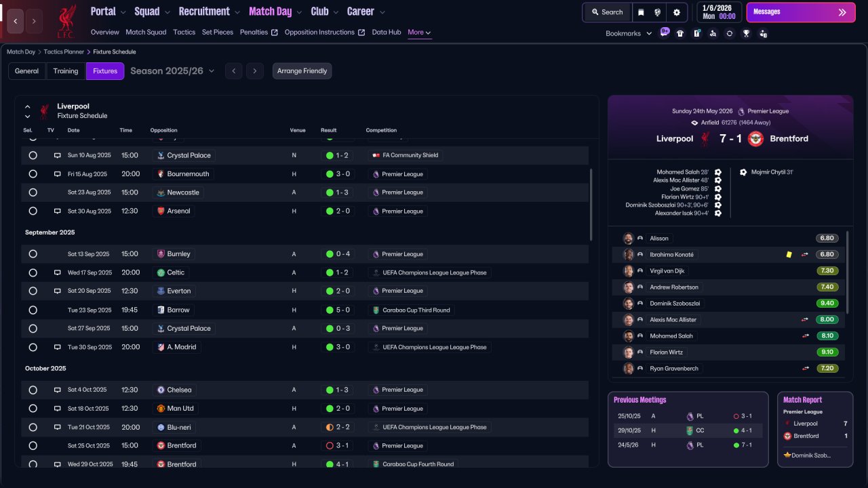The image size is (868, 488).
Task: Open the bookmark icon beside Search
Action: pyautogui.click(x=641, y=12)
